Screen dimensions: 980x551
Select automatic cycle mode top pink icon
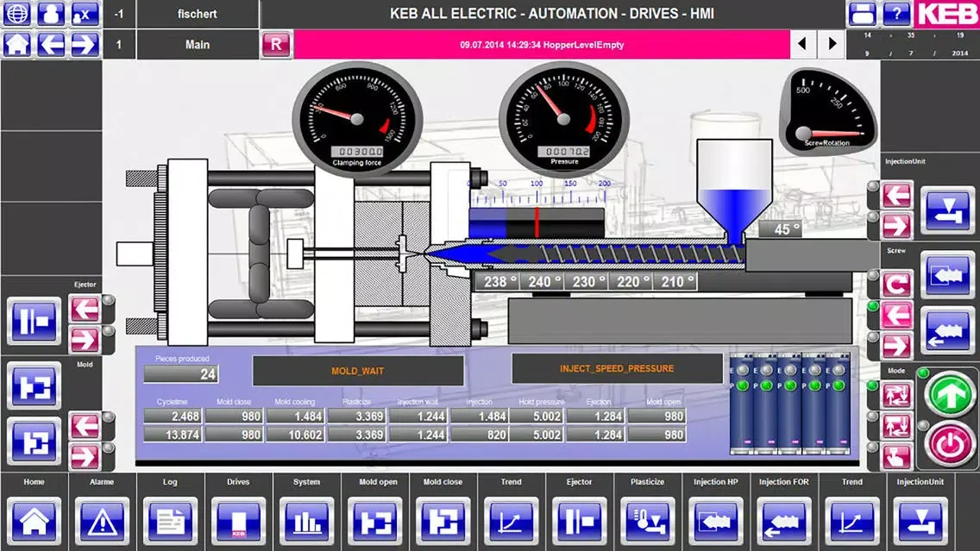(897, 395)
